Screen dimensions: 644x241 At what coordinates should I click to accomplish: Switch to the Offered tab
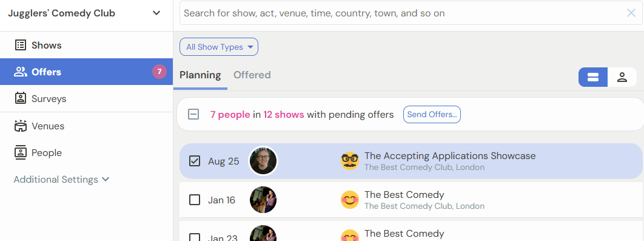tap(252, 75)
